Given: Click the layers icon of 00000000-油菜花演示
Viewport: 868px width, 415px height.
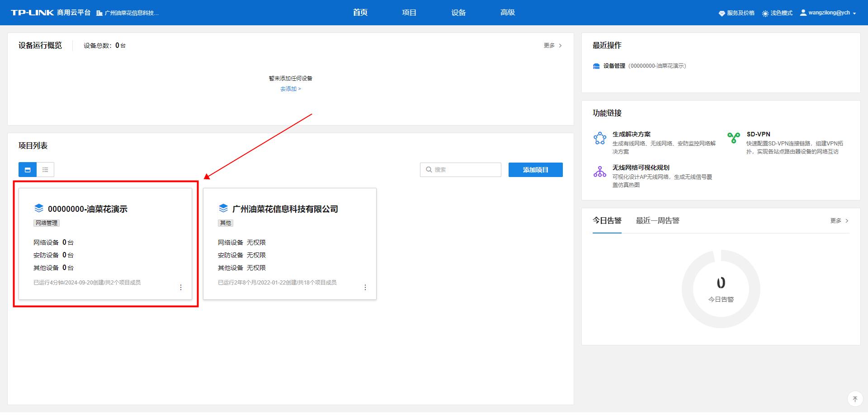Looking at the screenshot, I should [x=39, y=208].
